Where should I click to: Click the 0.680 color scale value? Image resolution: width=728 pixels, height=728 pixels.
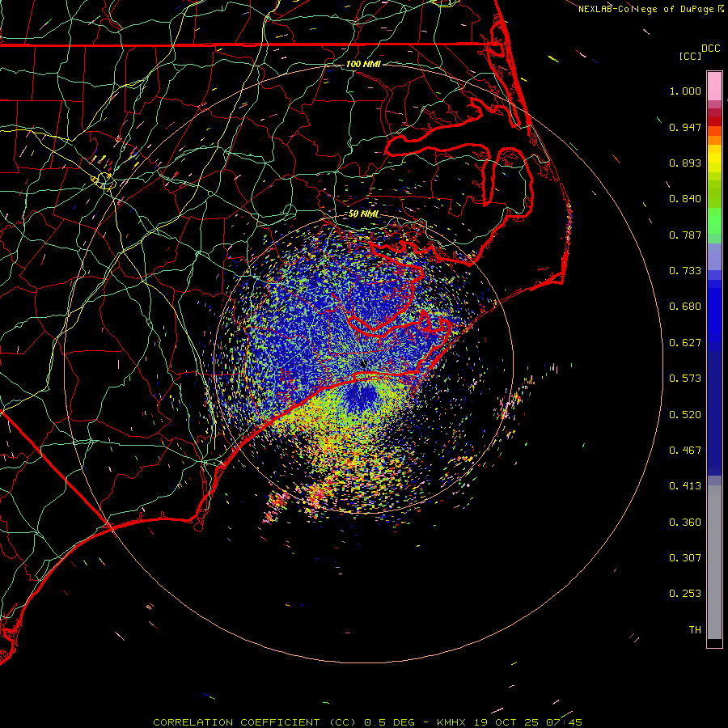tap(685, 307)
